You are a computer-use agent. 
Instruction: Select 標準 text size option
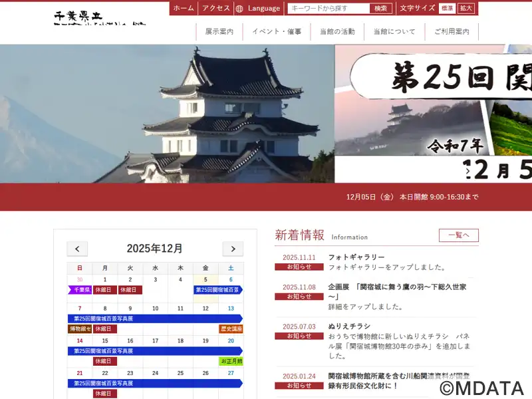click(x=447, y=9)
